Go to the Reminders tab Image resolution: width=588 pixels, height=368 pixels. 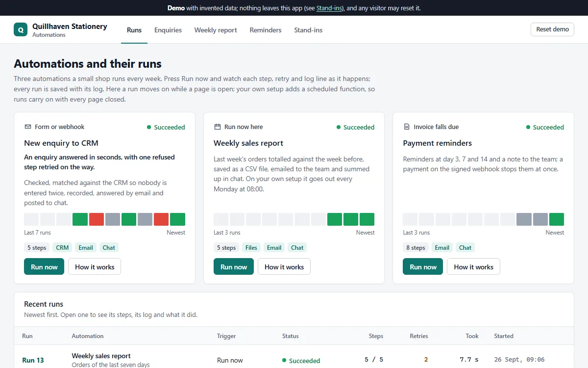[266, 30]
